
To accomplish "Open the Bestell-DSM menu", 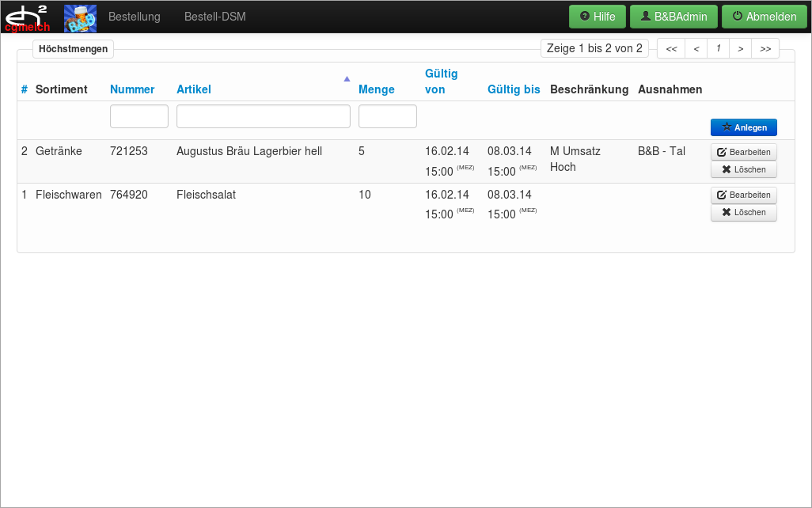I will click(214, 17).
